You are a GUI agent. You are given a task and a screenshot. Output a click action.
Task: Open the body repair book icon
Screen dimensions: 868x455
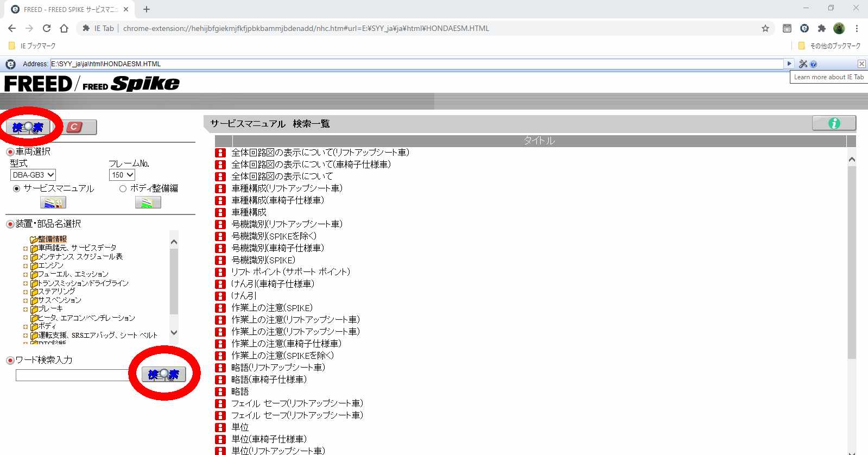[x=148, y=203]
